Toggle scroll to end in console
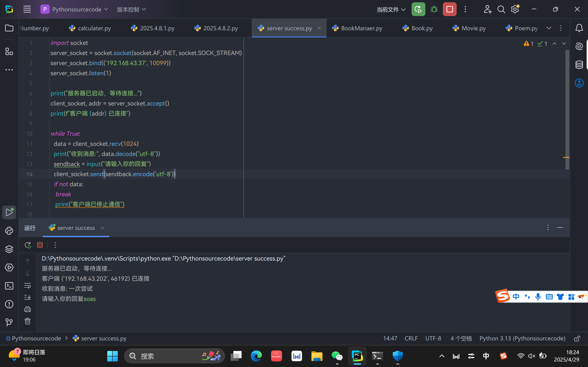The height and width of the screenshot is (367, 588). click(x=28, y=297)
